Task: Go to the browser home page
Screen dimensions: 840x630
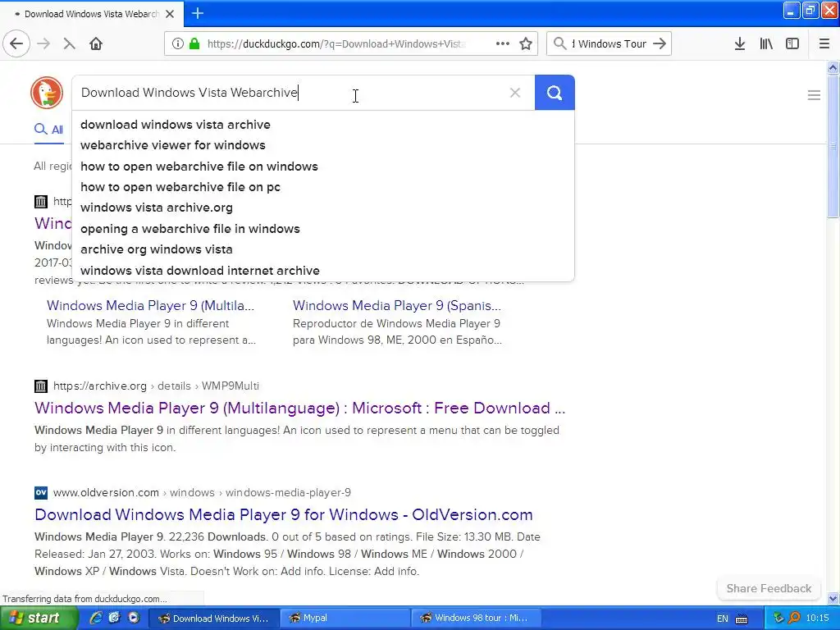Action: point(96,44)
